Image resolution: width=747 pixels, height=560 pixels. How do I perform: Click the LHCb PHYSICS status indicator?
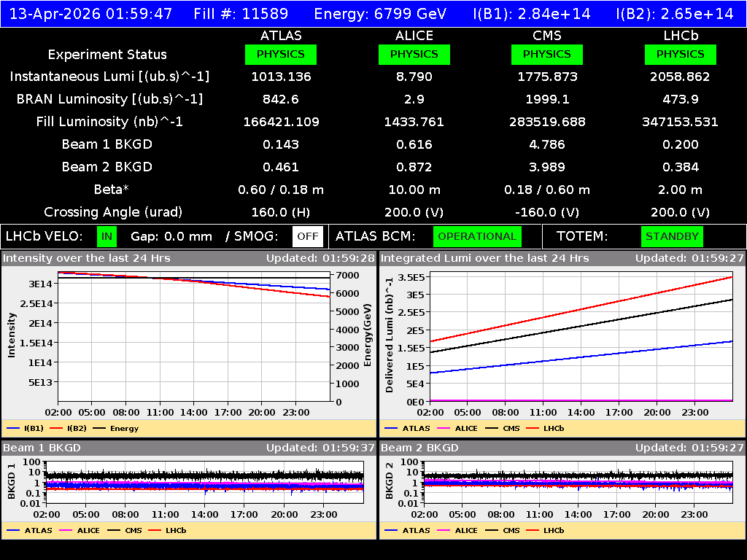pos(680,54)
